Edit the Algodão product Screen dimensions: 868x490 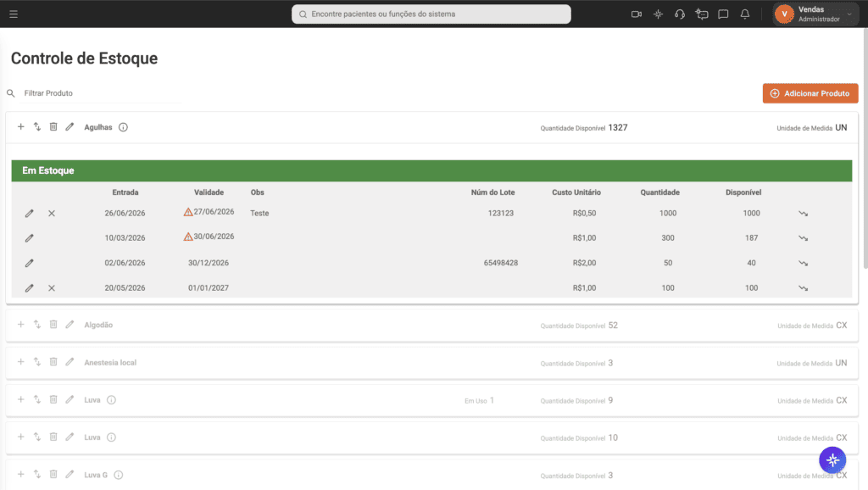tap(70, 325)
